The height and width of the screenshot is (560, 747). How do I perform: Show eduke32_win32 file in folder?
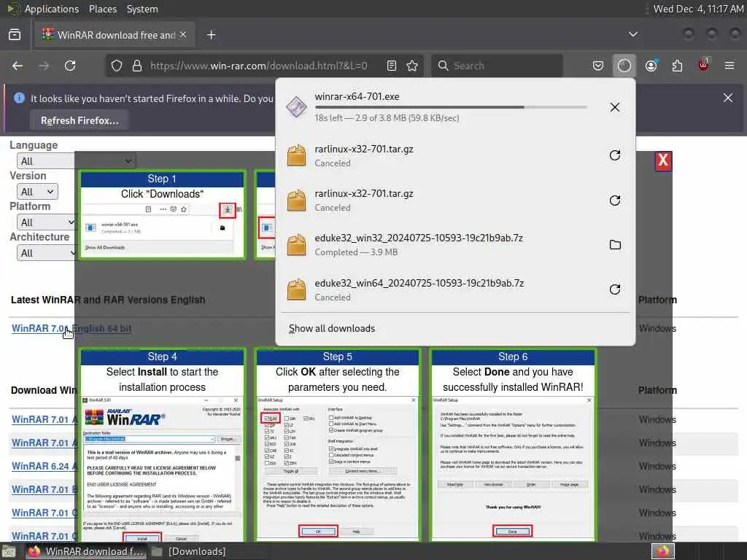tap(615, 245)
